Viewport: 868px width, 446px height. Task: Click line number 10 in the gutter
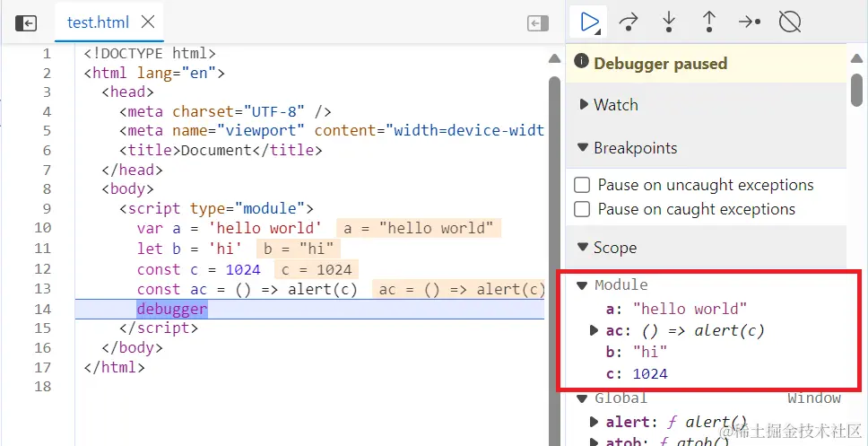point(43,228)
